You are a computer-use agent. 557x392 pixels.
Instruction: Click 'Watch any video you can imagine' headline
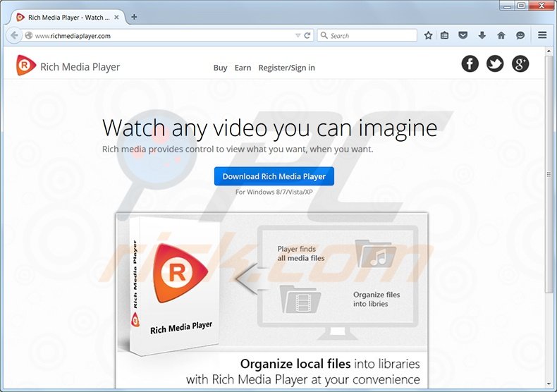coord(269,128)
